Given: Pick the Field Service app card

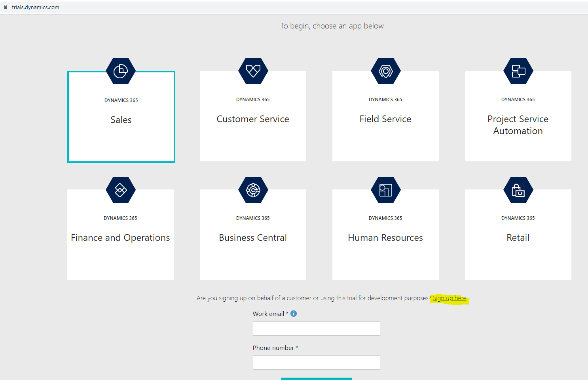Looking at the screenshot, I should point(385,116).
